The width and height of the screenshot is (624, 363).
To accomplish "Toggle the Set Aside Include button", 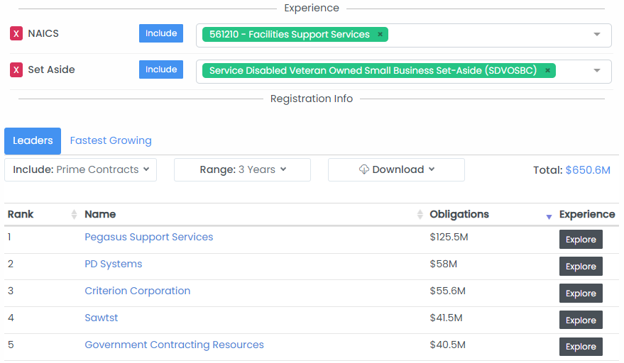I will pos(161,70).
